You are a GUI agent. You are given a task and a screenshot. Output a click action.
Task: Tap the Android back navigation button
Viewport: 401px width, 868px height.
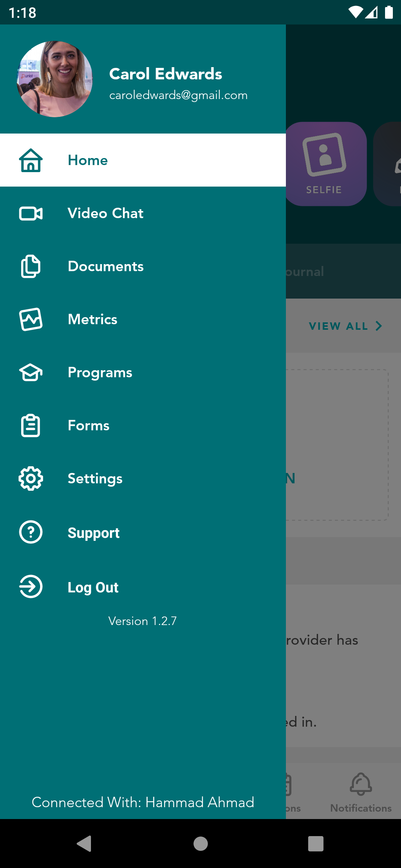(85, 844)
